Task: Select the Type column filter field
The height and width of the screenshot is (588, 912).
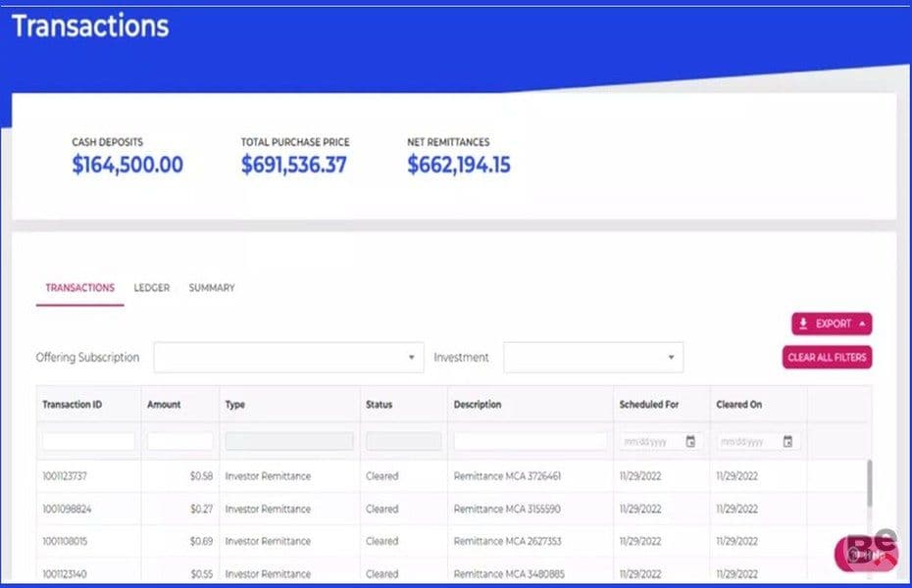Action: (x=289, y=442)
